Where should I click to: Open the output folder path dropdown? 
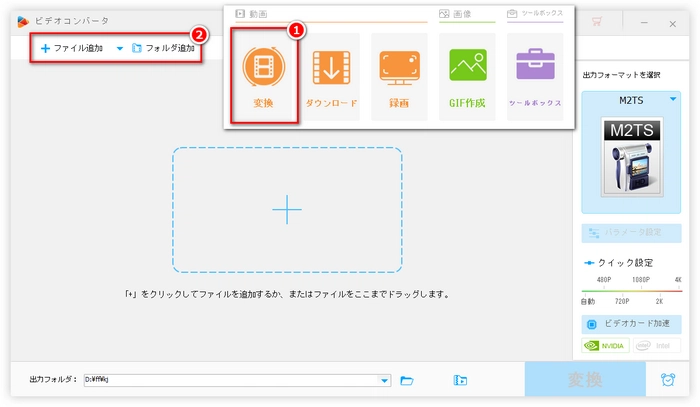pos(385,380)
